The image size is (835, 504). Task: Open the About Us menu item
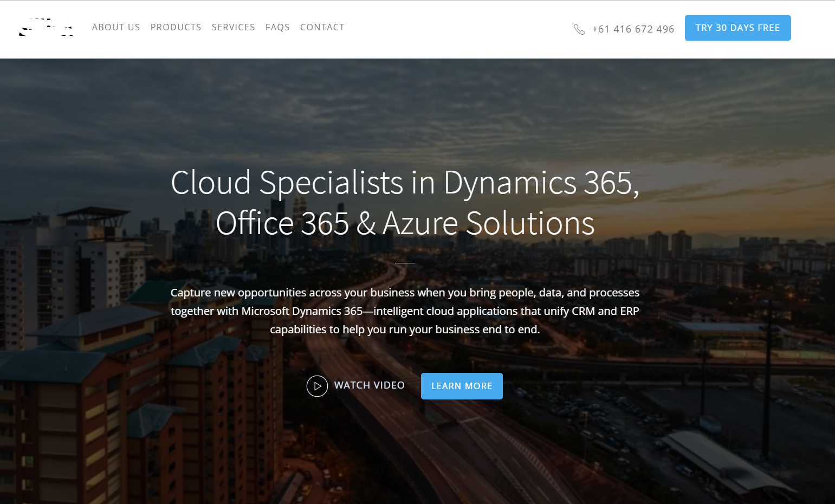point(116,27)
